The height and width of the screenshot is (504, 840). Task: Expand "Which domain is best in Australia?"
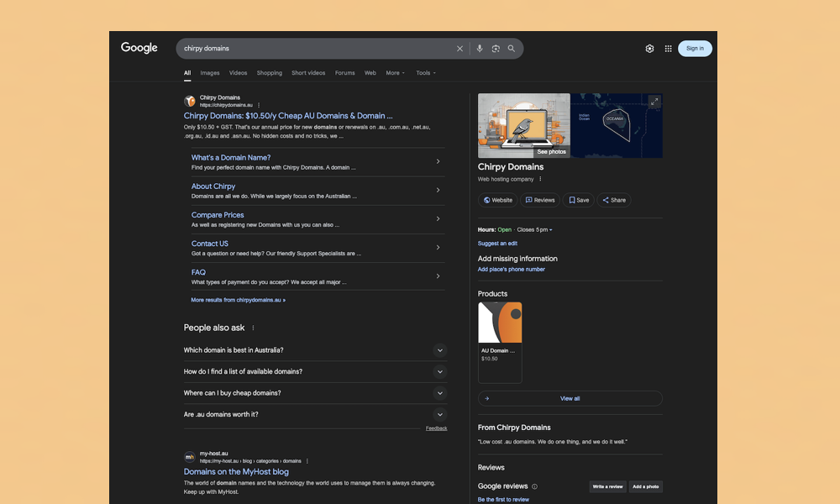[439, 350]
